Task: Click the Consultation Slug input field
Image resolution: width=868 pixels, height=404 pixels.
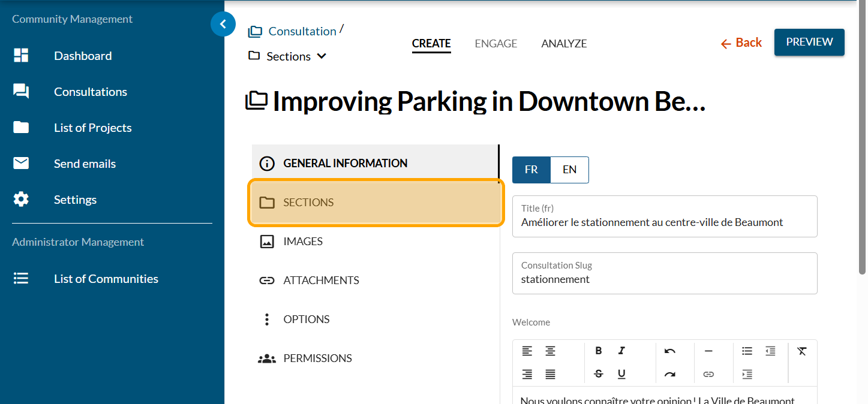Action: click(664, 279)
